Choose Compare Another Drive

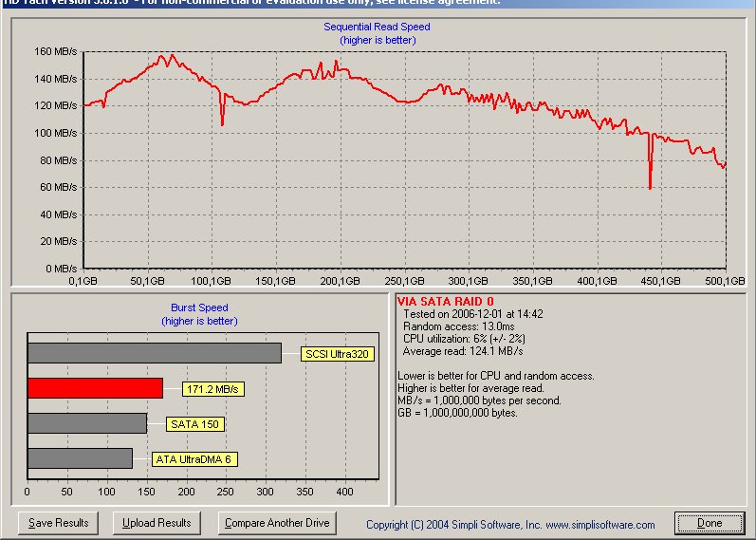[277, 523]
